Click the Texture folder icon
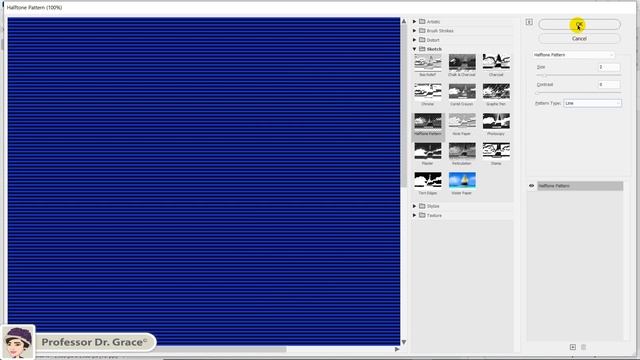This screenshot has height=360, width=640. (x=422, y=215)
